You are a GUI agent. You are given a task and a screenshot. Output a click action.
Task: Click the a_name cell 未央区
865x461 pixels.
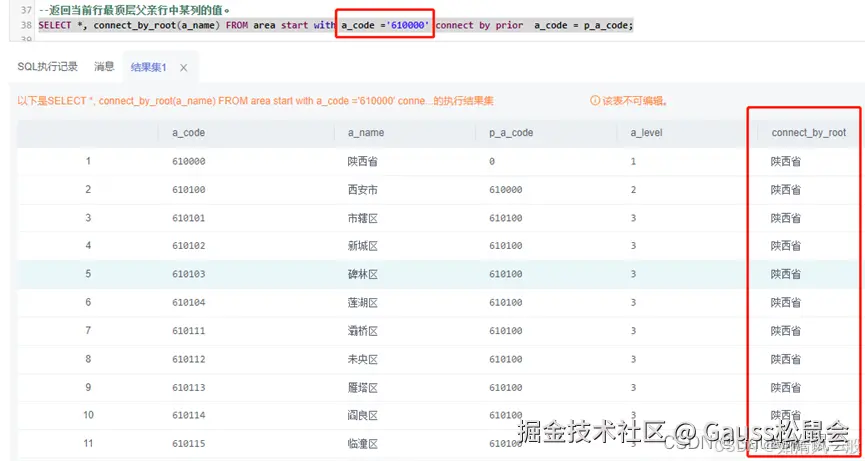(362, 360)
